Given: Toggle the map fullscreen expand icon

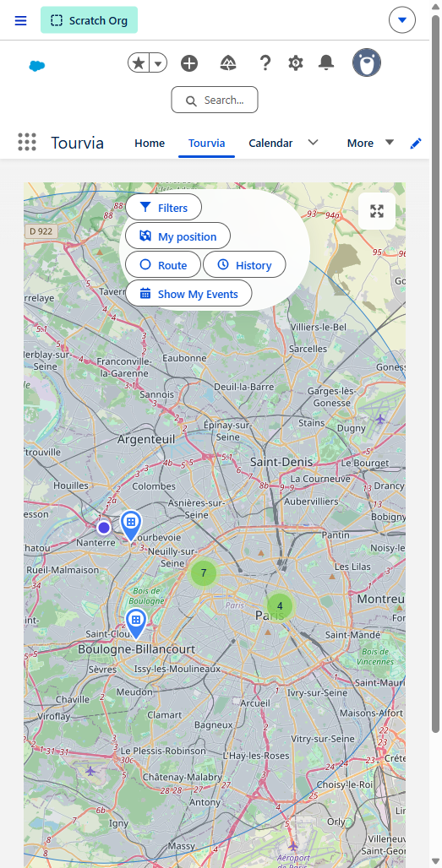Looking at the screenshot, I should pos(377,211).
